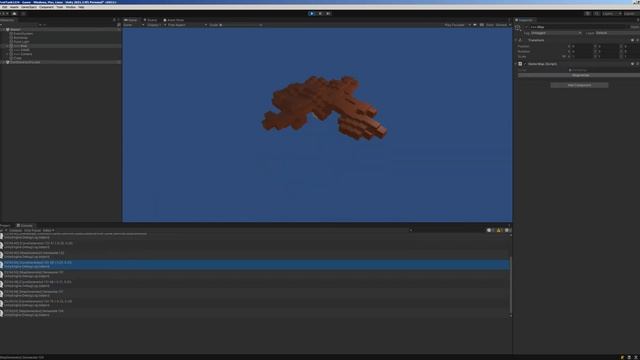Image resolution: width=640 pixels, height=360 pixels.
Task: Open the Window menu
Action: coord(71,7)
